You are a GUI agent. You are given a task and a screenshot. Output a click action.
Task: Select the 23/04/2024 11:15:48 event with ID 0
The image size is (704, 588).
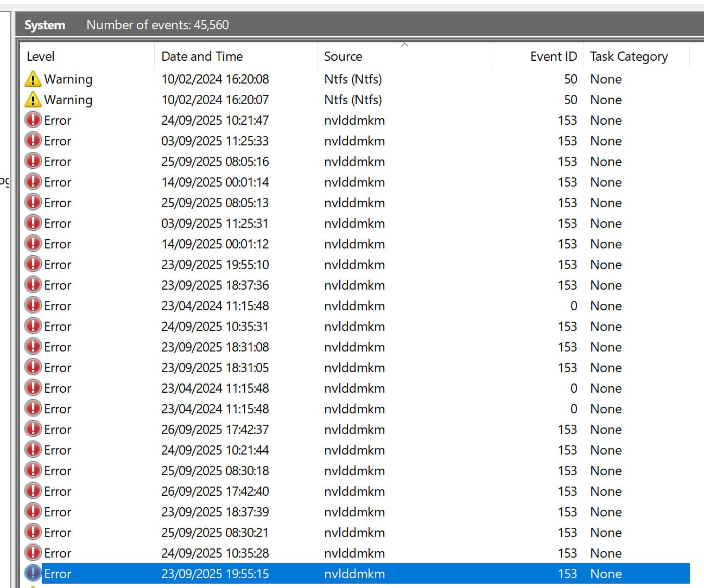tap(215, 306)
